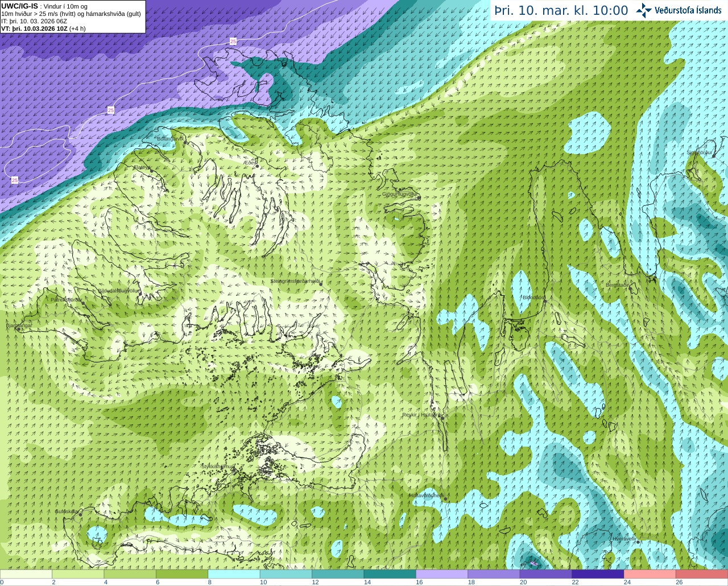Select the þri. 10. mar. kl. 10:00 timestamp
The height and width of the screenshot is (586, 728).
pos(561,11)
